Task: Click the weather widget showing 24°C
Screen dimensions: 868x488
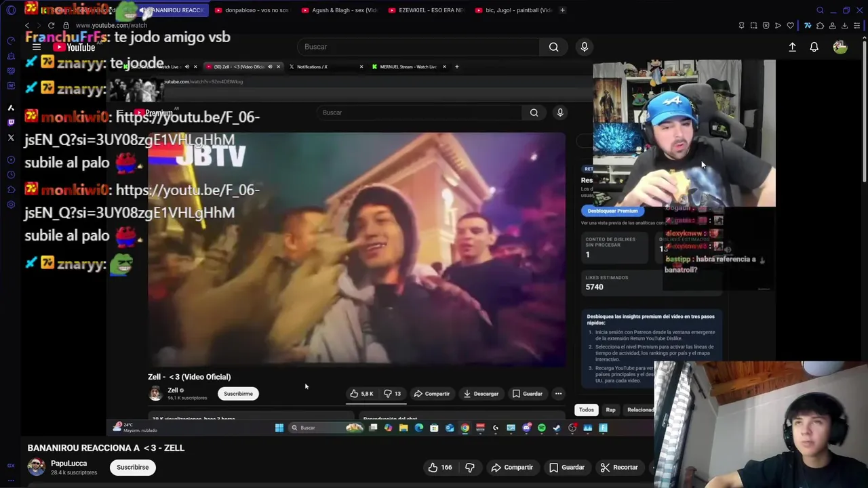Action: pyautogui.click(x=136, y=427)
